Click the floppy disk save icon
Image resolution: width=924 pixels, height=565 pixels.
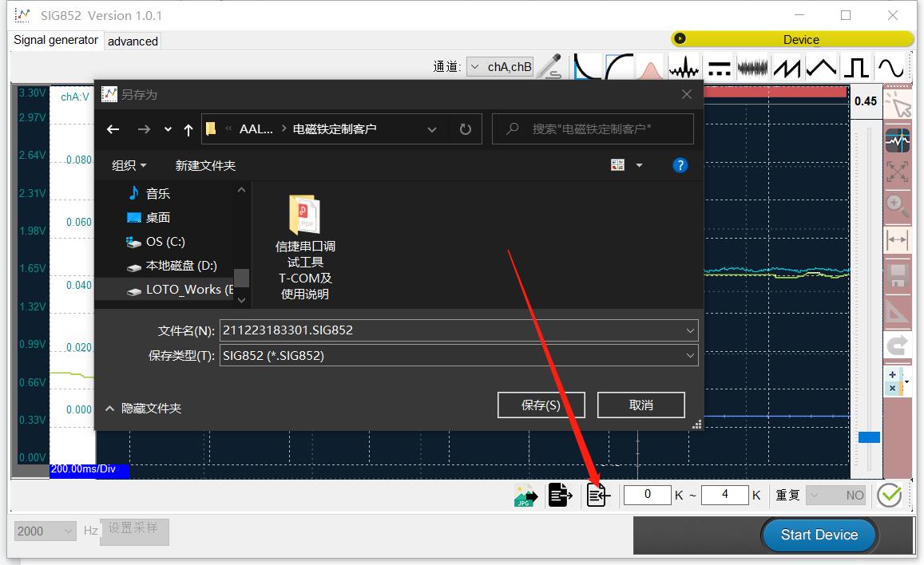(898, 275)
